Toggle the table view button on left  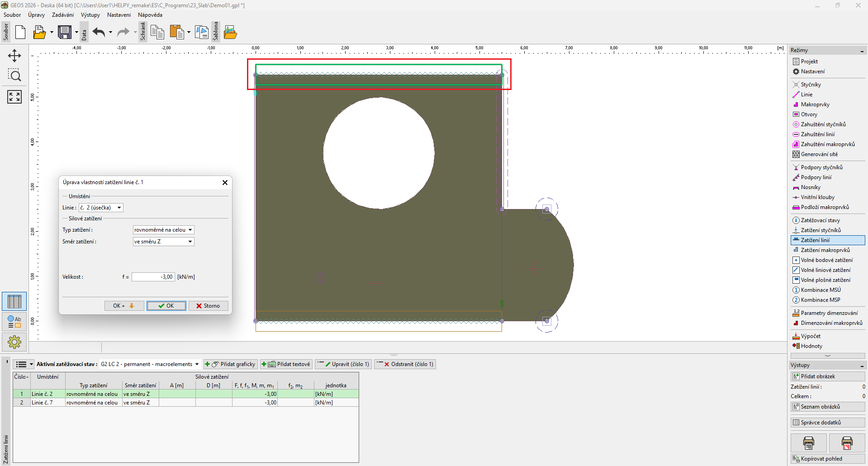14,301
